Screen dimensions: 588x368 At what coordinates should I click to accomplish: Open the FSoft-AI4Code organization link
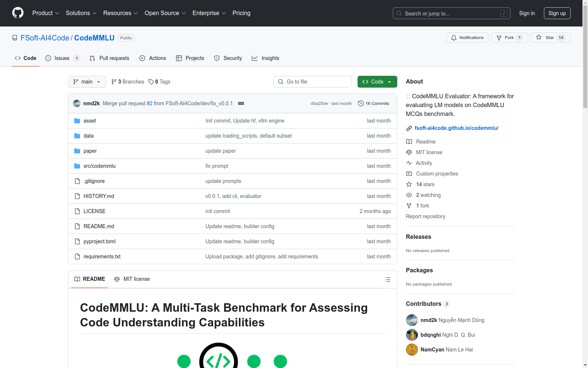click(x=45, y=38)
